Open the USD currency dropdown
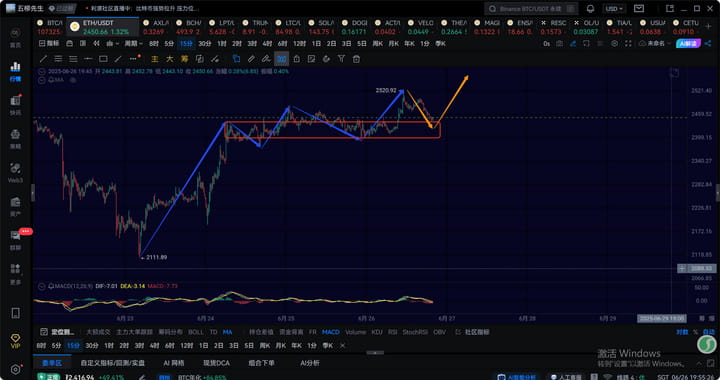720x380 pixels. (x=614, y=9)
